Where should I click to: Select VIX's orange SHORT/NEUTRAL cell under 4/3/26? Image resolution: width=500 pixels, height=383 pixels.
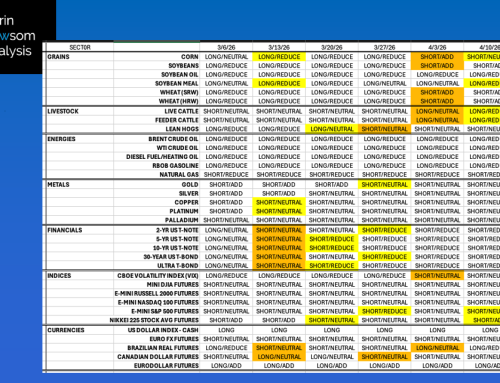pyautogui.click(x=437, y=276)
